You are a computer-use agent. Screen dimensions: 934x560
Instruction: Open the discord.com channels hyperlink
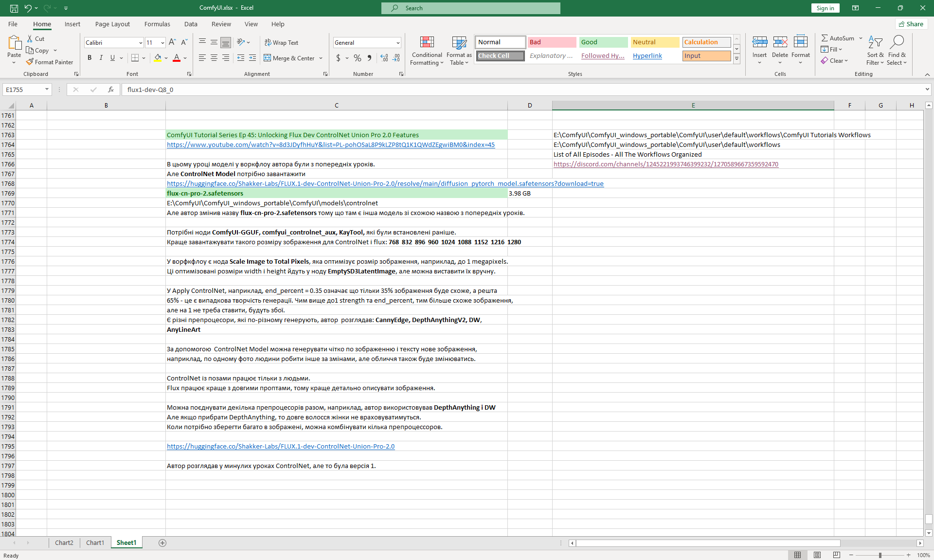[665, 164]
